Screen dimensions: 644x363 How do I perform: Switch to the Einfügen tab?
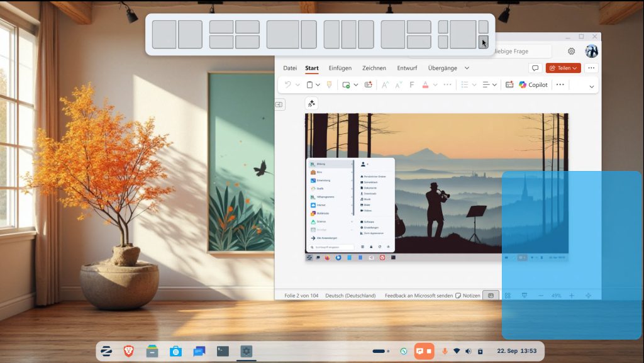[340, 68]
